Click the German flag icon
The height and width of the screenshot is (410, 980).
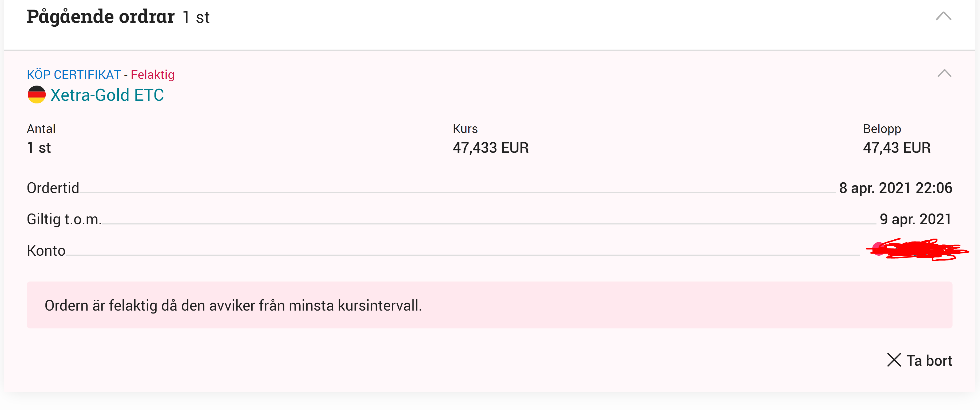37,95
